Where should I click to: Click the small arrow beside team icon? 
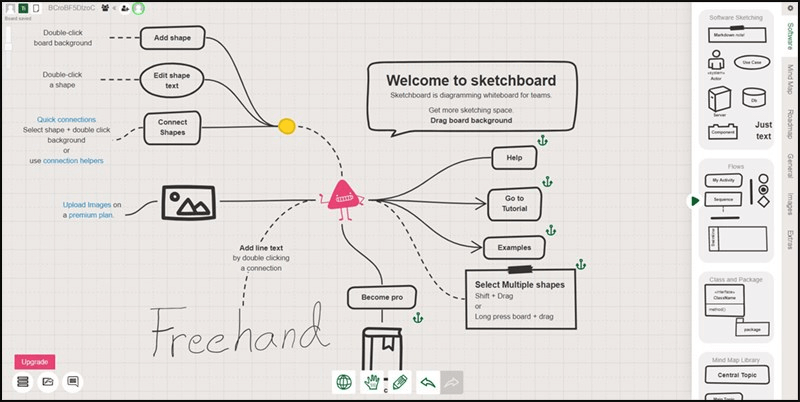[114, 8]
